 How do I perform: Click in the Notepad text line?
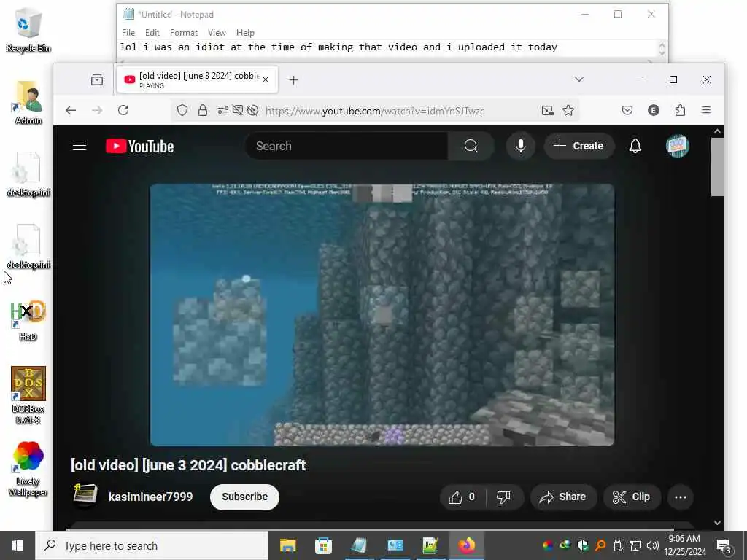(x=387, y=47)
